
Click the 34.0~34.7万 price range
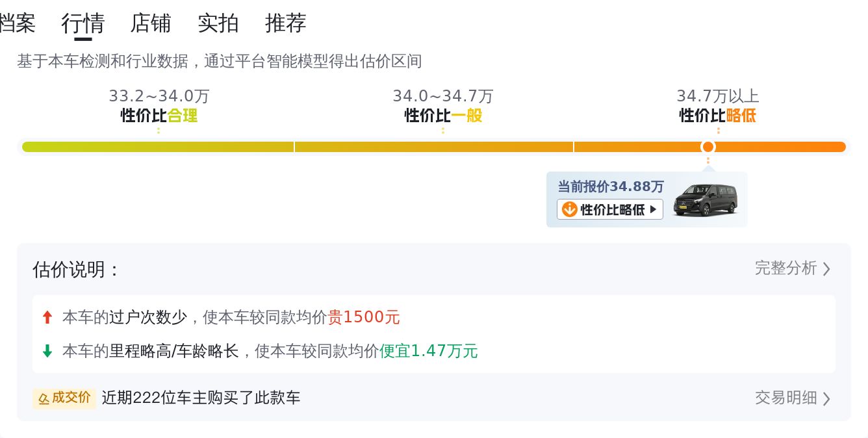443,96
